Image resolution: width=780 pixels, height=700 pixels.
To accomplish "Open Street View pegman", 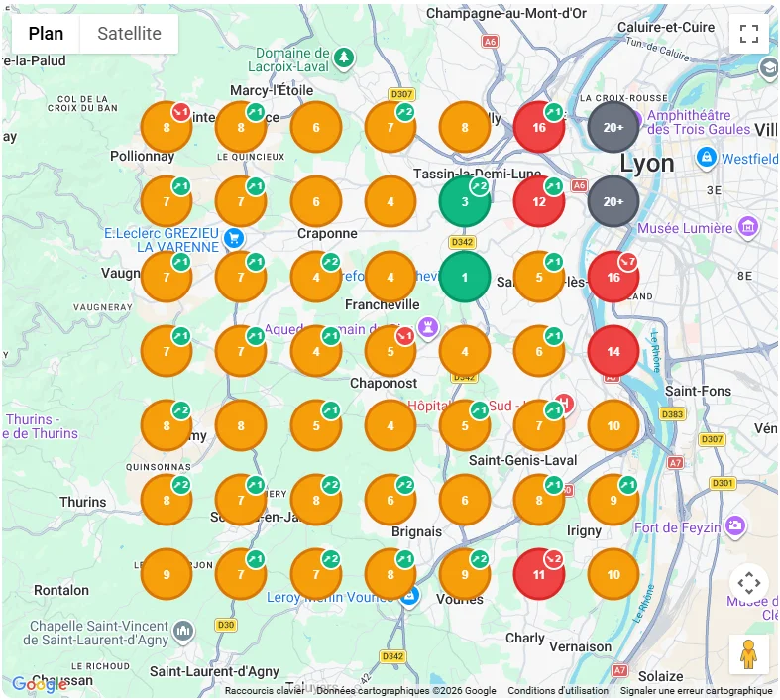I will click(x=748, y=653).
